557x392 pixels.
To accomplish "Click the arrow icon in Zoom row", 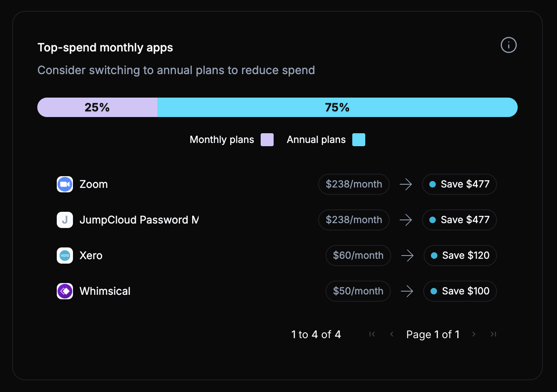I will pos(406,184).
